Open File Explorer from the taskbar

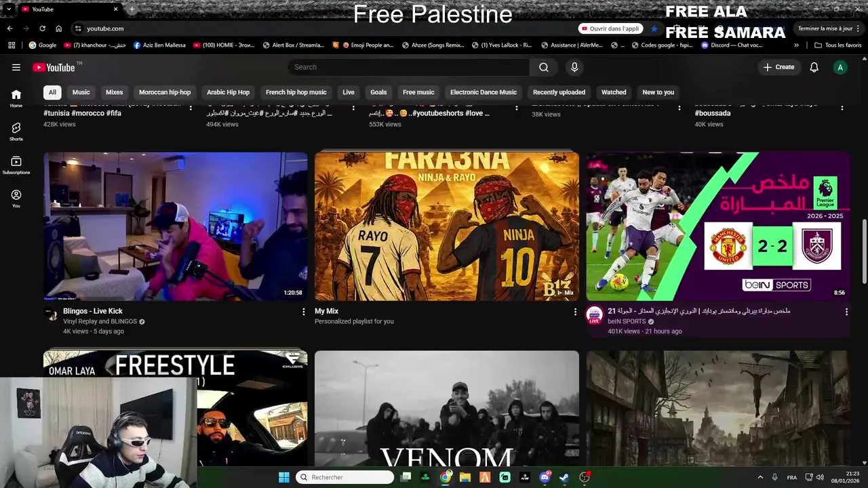[465, 477]
